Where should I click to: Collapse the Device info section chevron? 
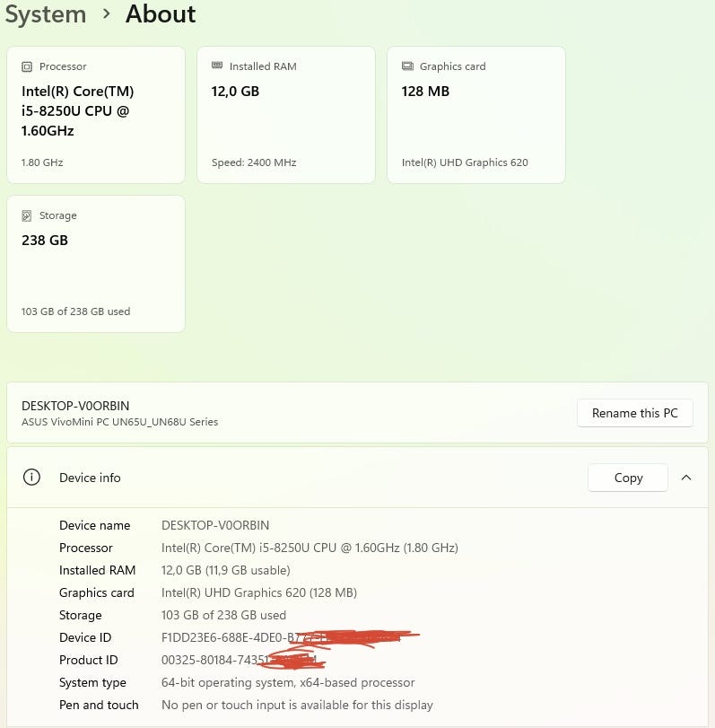tap(686, 478)
